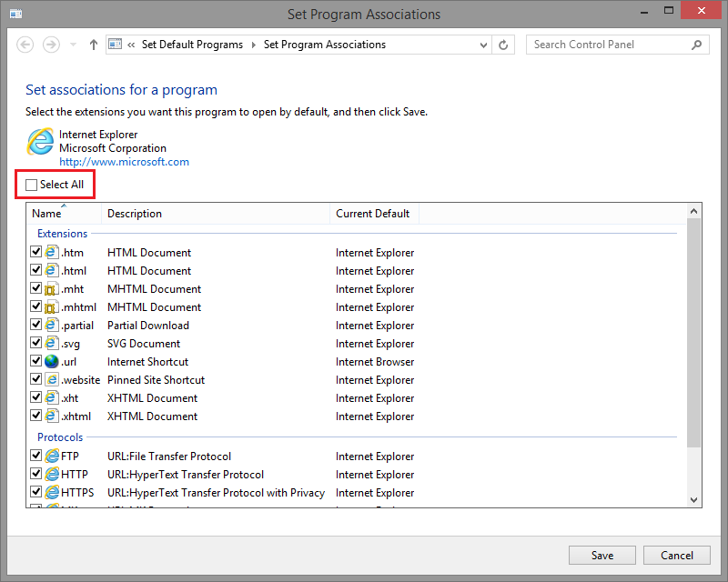Expand the address bar history dropdown

[483, 45]
